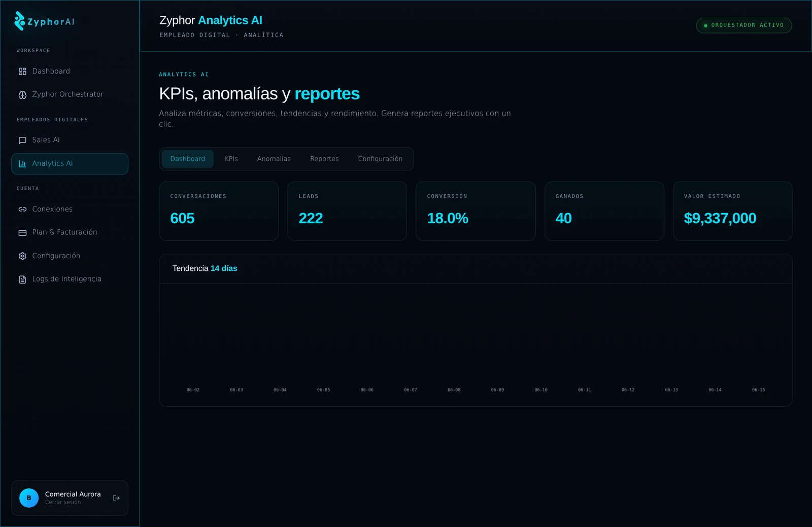The width and height of the screenshot is (812, 527).
Task: Click the Conexiones link icon
Action: pyautogui.click(x=22, y=209)
